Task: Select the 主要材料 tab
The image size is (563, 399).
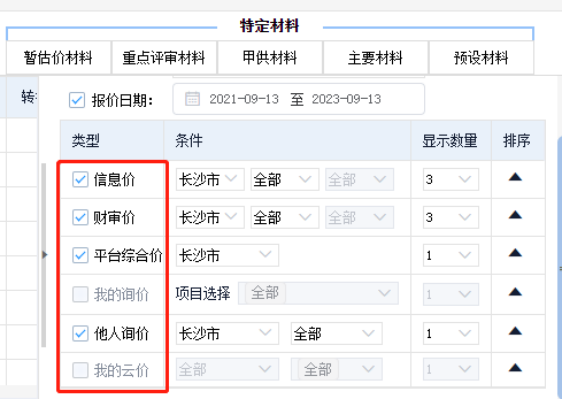Action: tap(375, 58)
